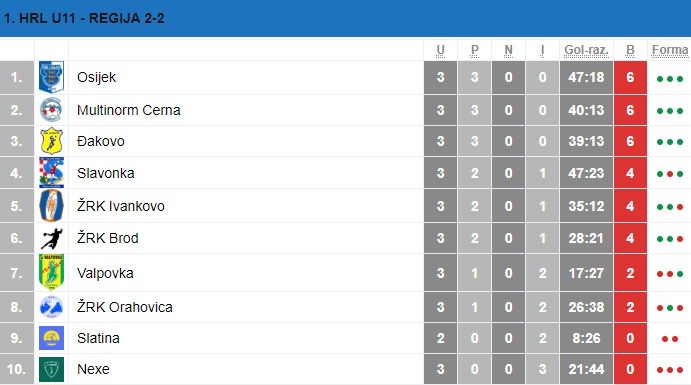Select the Slavonka team logo
691x385 pixels.
tap(52, 173)
